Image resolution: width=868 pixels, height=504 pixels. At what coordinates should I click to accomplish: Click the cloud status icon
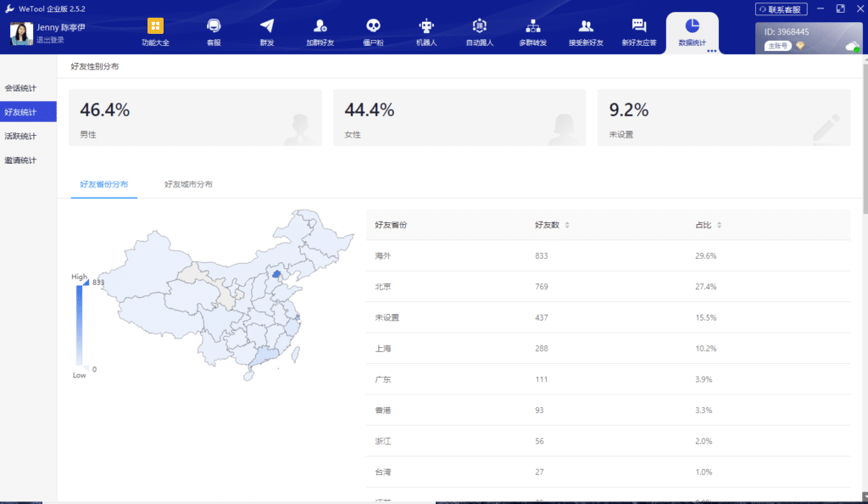click(853, 47)
